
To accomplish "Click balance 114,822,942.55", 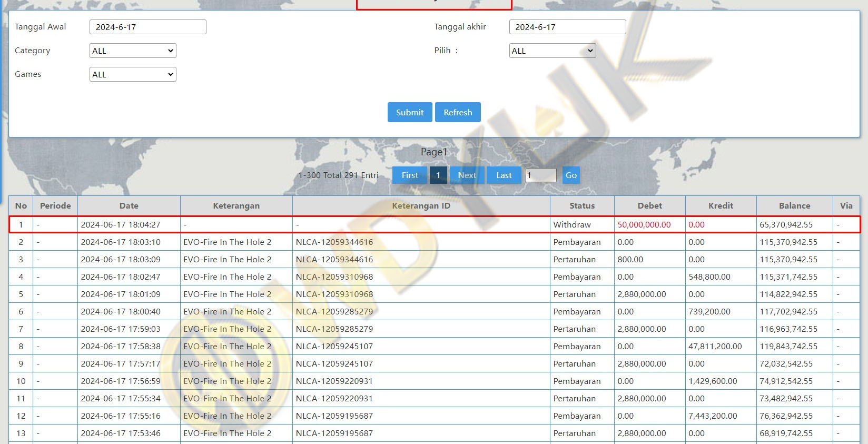I will (788, 294).
